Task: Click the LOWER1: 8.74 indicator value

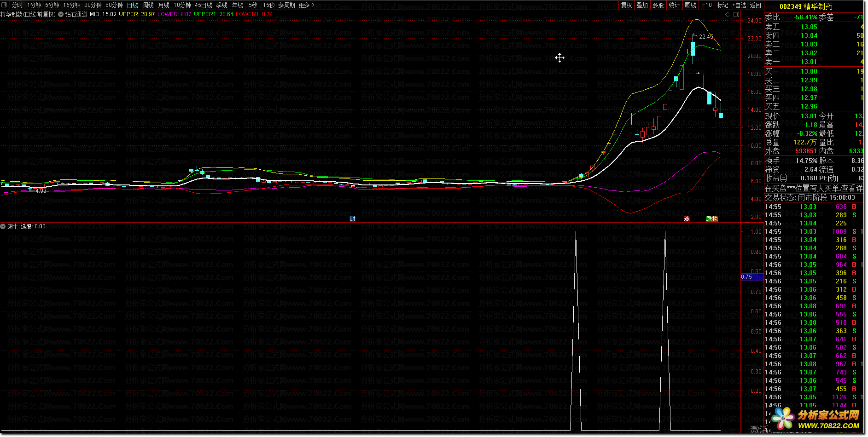Action: tap(254, 14)
